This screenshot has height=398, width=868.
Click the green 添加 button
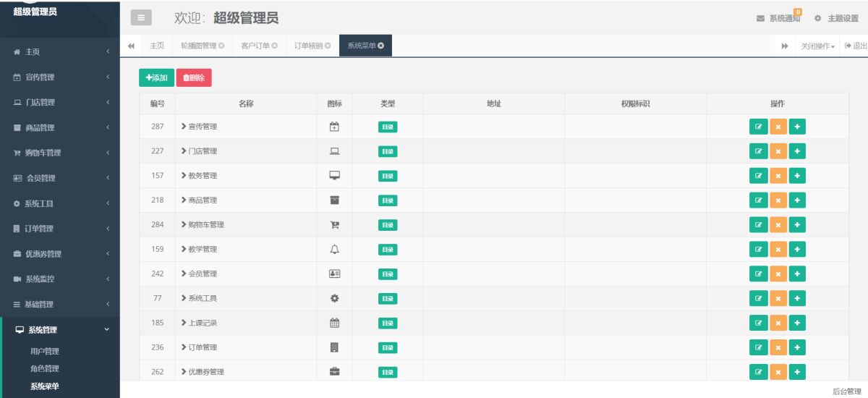(156, 77)
